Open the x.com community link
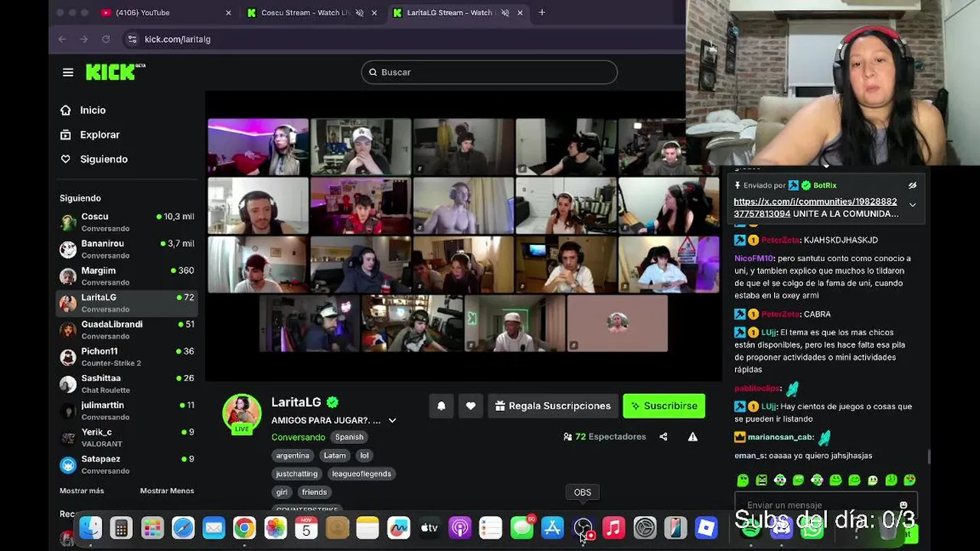 (x=815, y=207)
